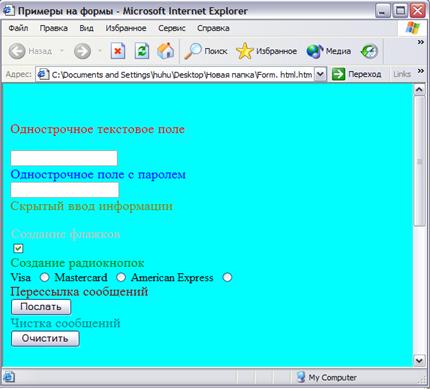The height and width of the screenshot is (389, 430).
Task: Click the Forward arrow icon
Action: point(82,51)
